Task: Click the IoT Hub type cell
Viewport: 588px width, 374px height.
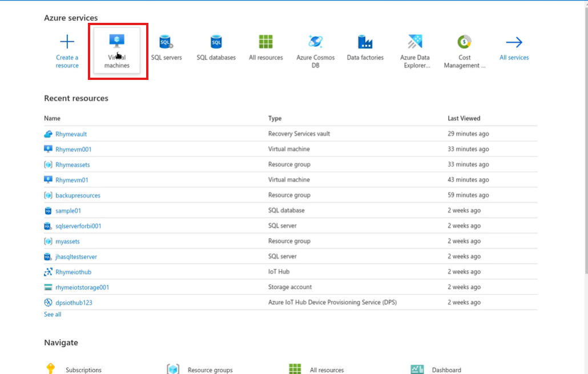Action: [x=279, y=272]
